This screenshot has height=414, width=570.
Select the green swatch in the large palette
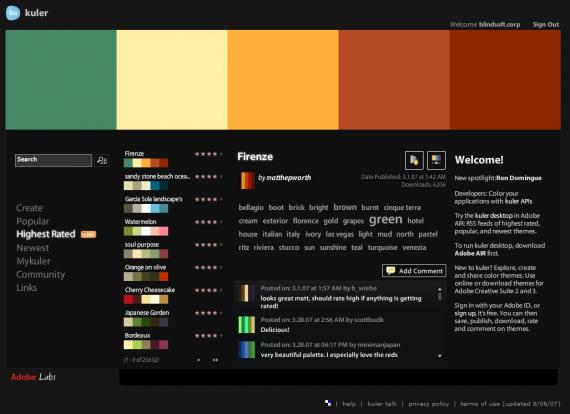[x=61, y=80]
